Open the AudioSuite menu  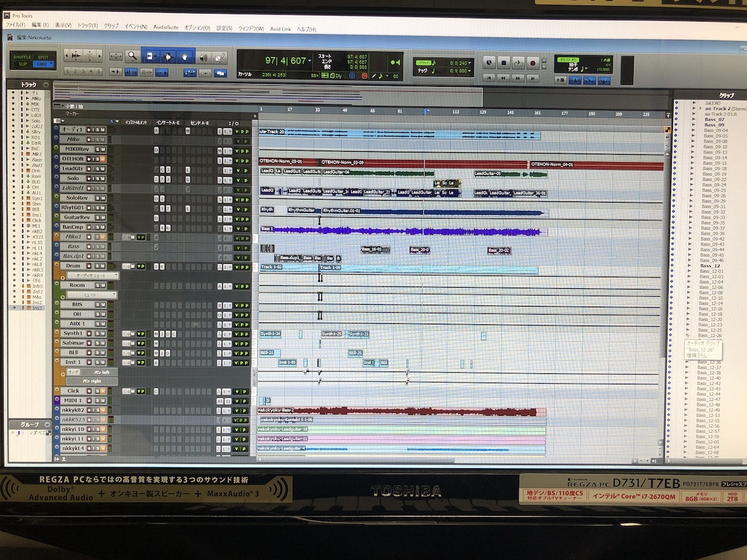166,27
